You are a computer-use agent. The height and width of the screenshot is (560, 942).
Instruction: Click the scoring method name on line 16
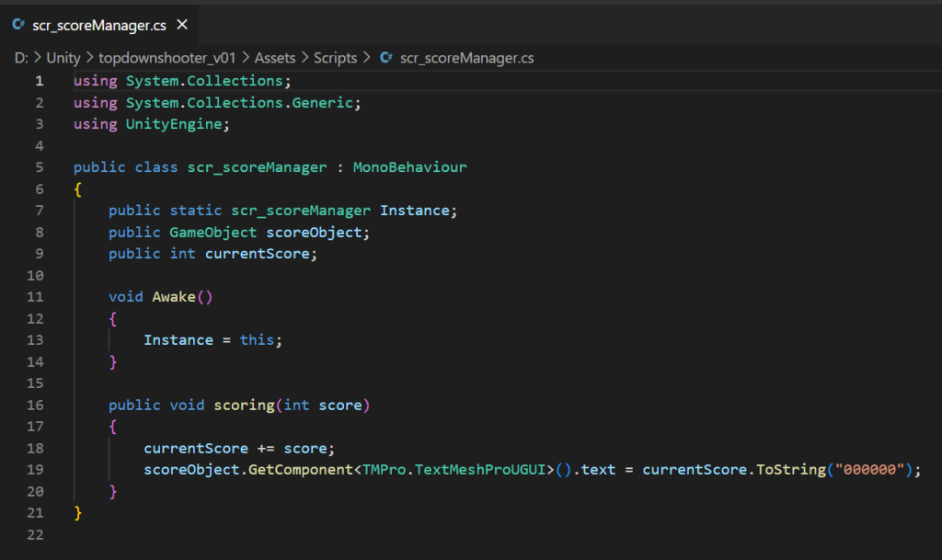click(x=244, y=405)
